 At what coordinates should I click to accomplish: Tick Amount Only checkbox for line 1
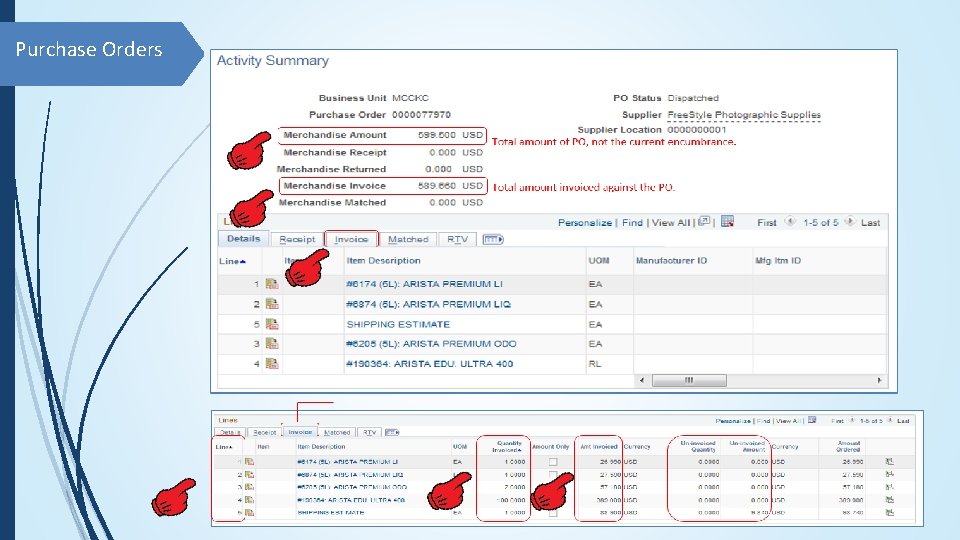click(x=553, y=462)
